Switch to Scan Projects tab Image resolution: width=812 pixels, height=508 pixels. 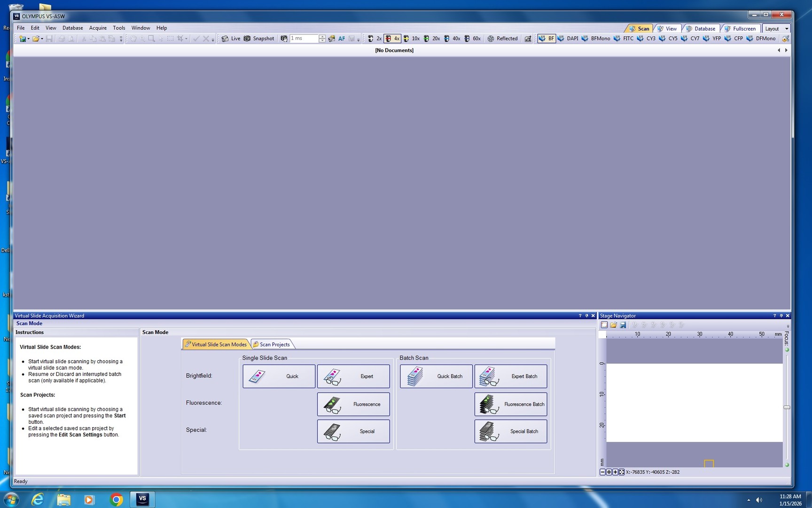[x=272, y=344]
